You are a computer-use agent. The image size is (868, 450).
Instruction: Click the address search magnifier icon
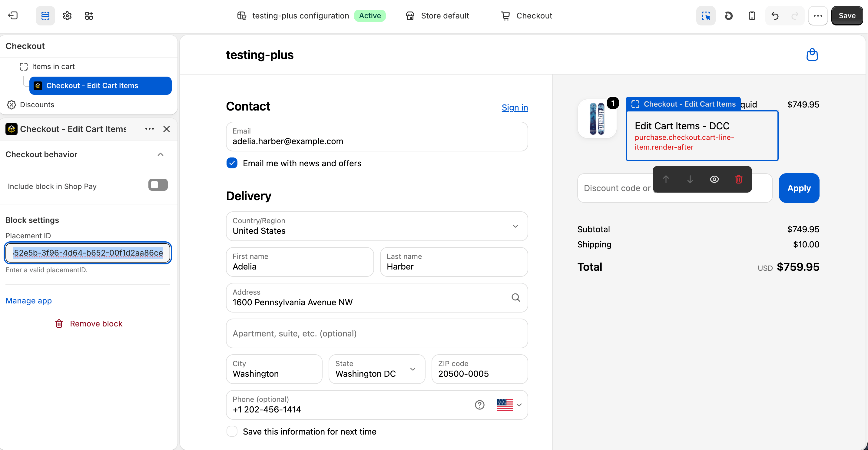pos(515,297)
